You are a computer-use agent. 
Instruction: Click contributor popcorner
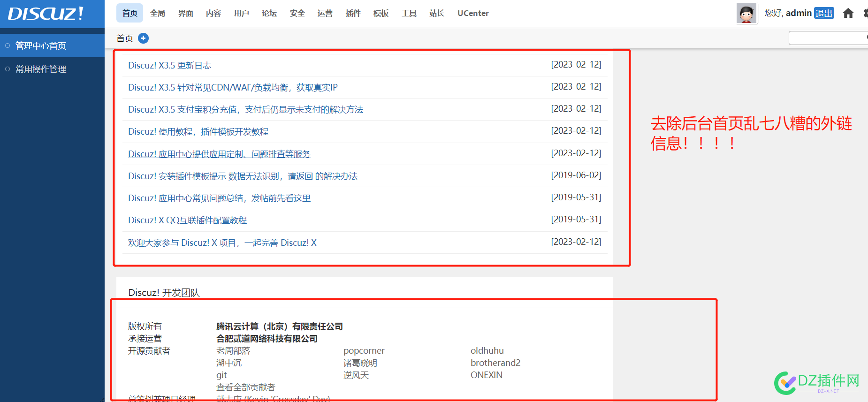click(364, 350)
